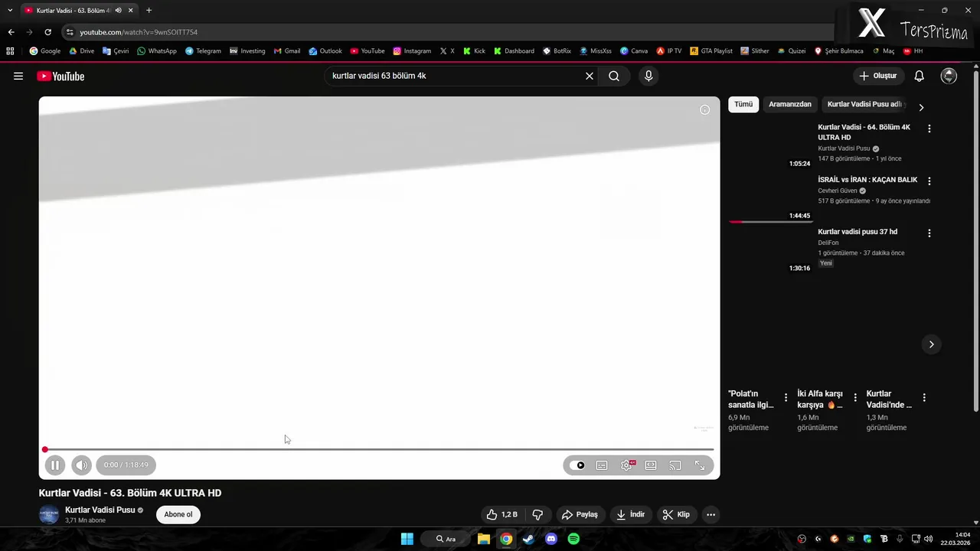Download the video with İndir

tap(631, 514)
